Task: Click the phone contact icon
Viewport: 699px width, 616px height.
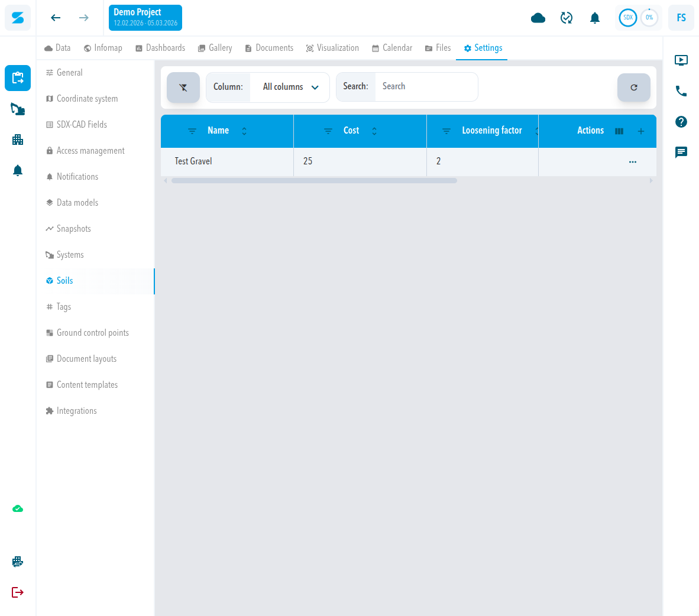Action: [681, 91]
